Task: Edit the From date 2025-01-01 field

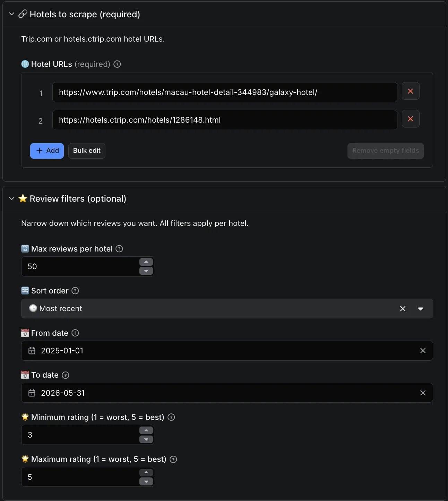Action: click(x=227, y=351)
